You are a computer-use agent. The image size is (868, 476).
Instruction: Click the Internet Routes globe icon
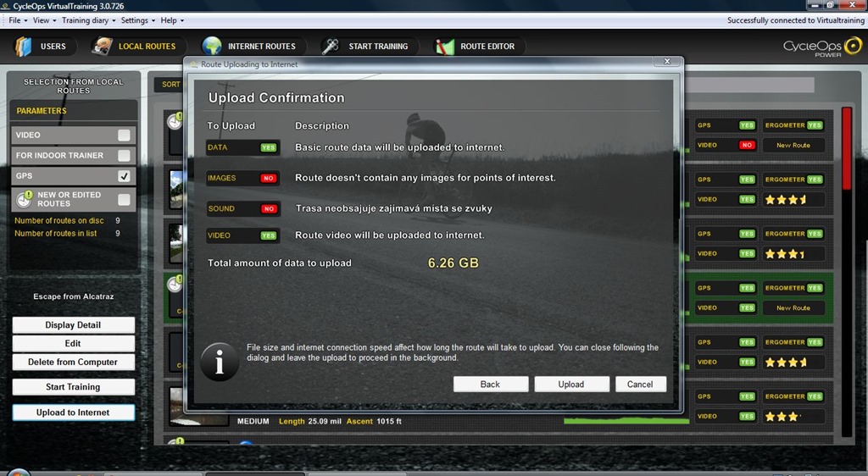tap(212, 47)
